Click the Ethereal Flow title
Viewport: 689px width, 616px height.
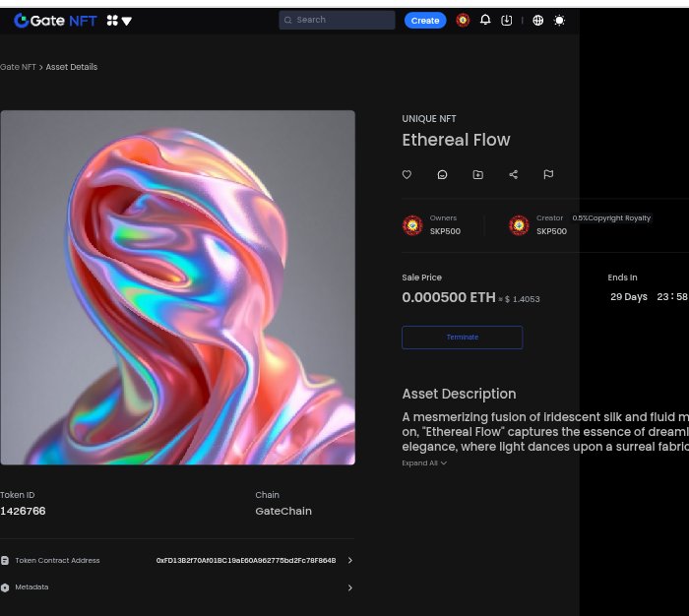pos(456,140)
